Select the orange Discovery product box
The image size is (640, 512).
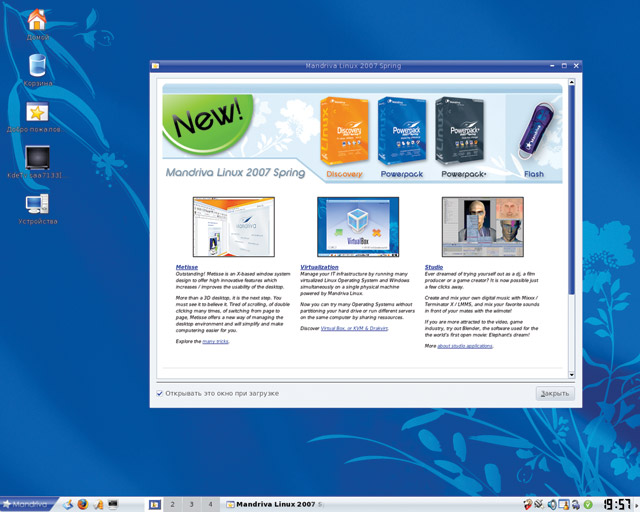coord(344,131)
